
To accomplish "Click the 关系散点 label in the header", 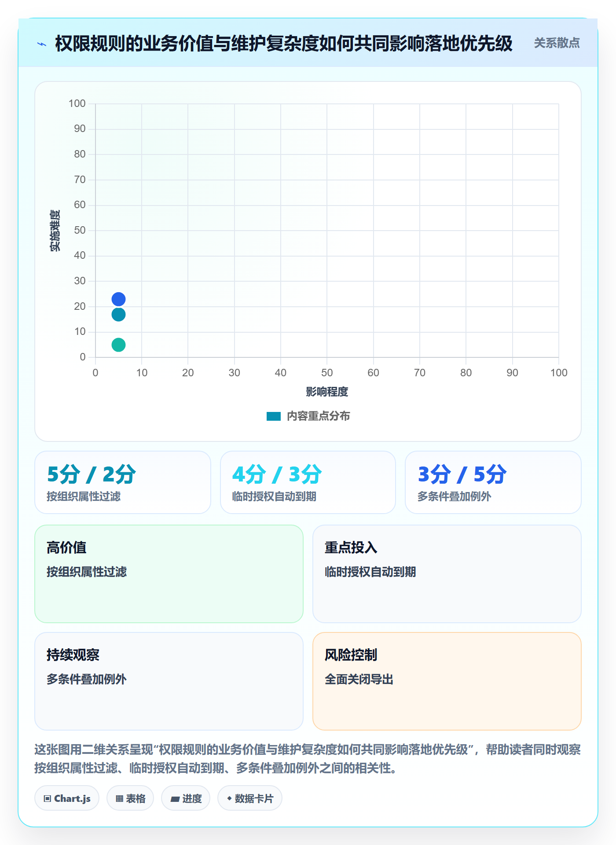I will [557, 43].
